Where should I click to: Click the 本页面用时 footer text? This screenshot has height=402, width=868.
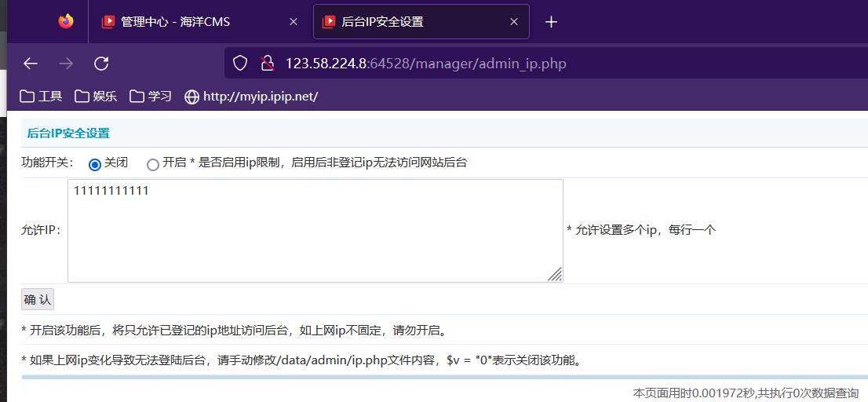[746, 393]
